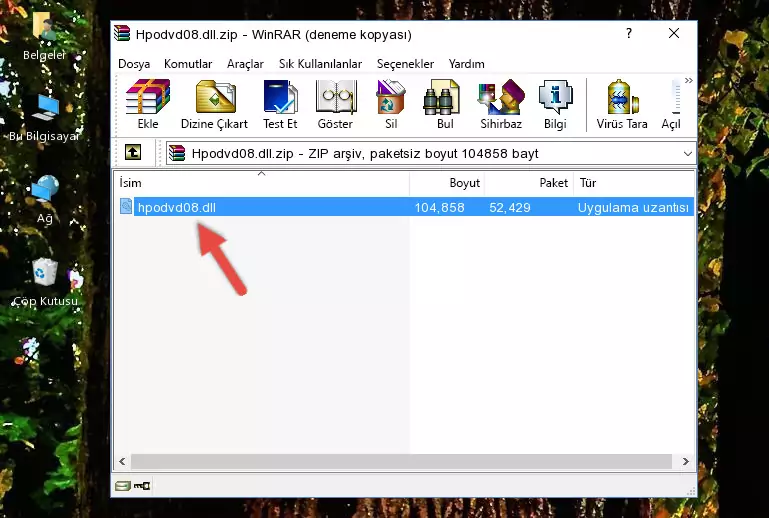The width and height of the screenshot is (769, 518).
Task: Select the Çöp Kutusu recycle bin icon
Action: [45, 282]
